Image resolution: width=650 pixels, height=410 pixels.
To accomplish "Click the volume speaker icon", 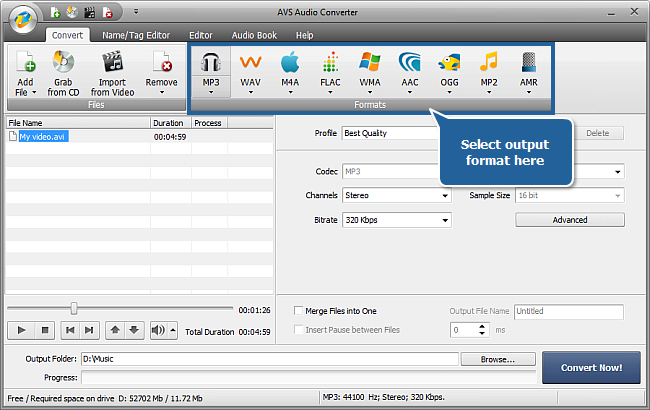I will [x=158, y=330].
